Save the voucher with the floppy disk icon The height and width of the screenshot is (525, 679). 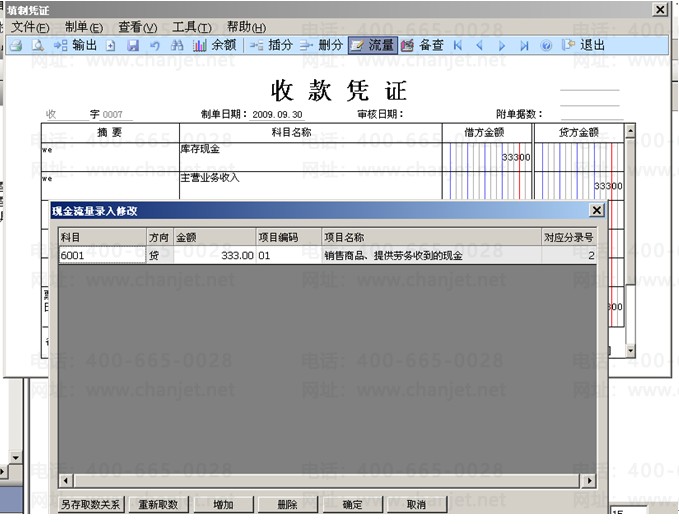pos(133,45)
